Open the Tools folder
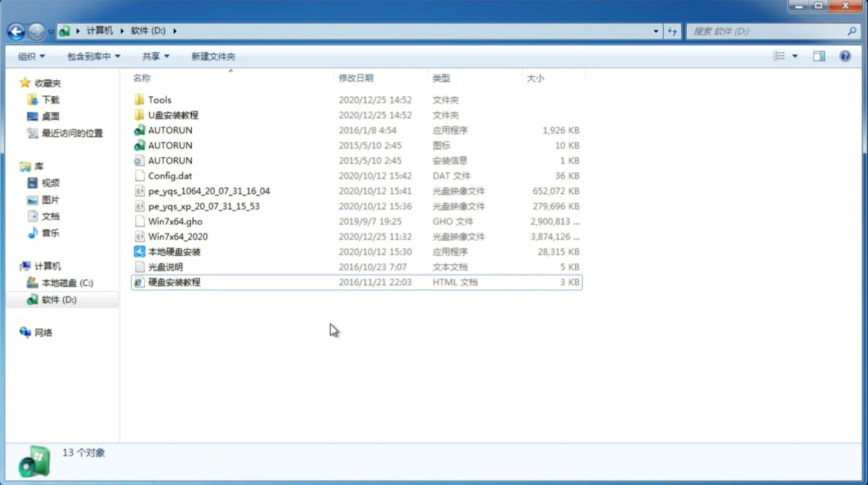The width and height of the screenshot is (868, 485). click(159, 99)
